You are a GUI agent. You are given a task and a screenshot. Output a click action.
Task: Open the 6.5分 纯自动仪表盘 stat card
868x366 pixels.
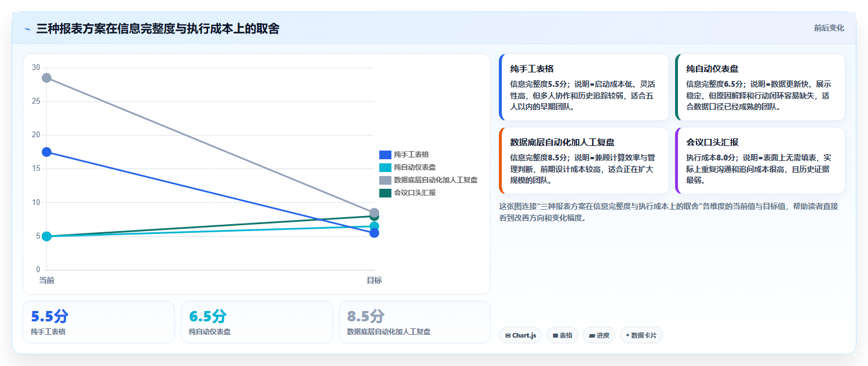[257, 322]
